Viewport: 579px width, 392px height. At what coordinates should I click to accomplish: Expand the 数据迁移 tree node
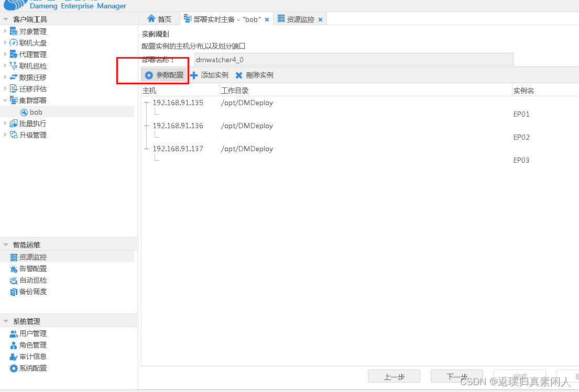point(5,77)
